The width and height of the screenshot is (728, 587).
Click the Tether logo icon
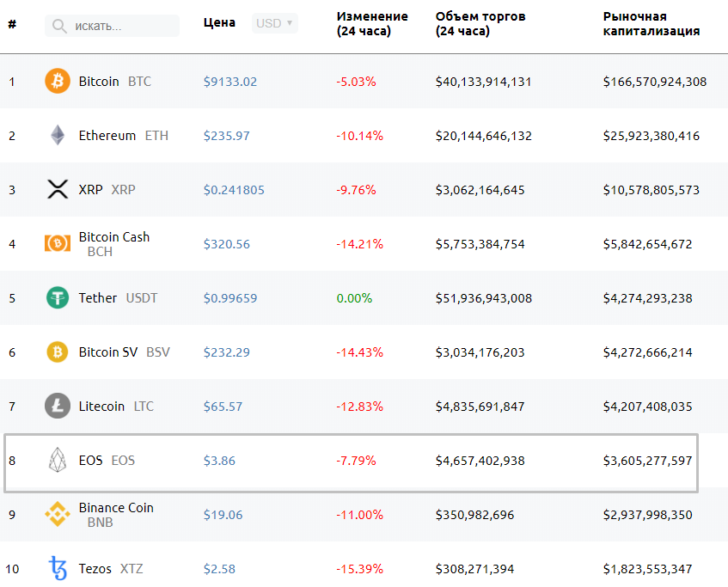[57, 297]
